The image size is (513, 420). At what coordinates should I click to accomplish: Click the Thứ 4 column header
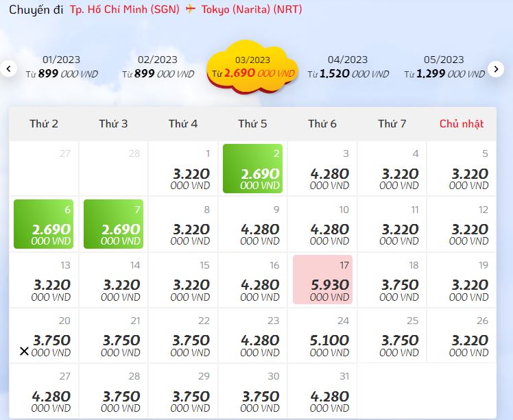click(x=183, y=124)
